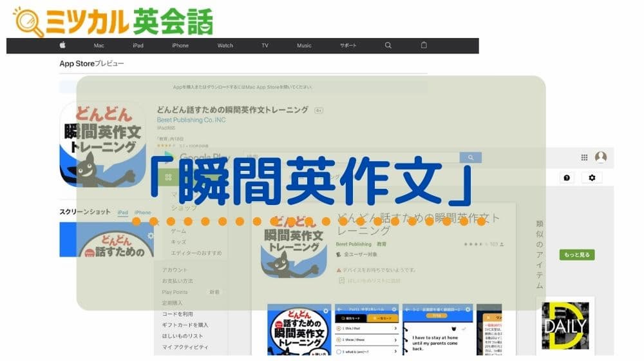The width and height of the screenshot is (644, 361).
Task: Open ギフトカードを購入 in Google Play sidebar
Action: click(x=185, y=326)
